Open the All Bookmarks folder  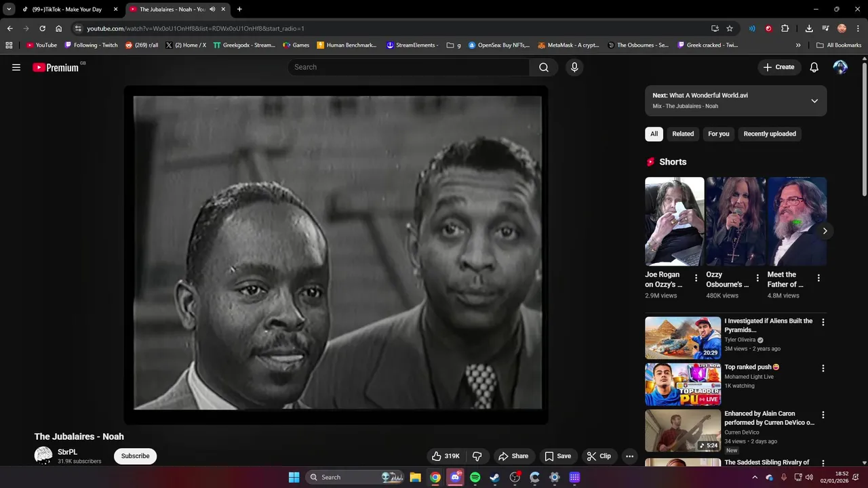839,45
